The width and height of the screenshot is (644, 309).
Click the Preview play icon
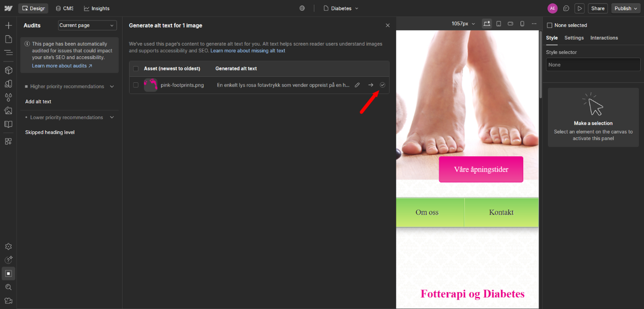click(x=579, y=8)
